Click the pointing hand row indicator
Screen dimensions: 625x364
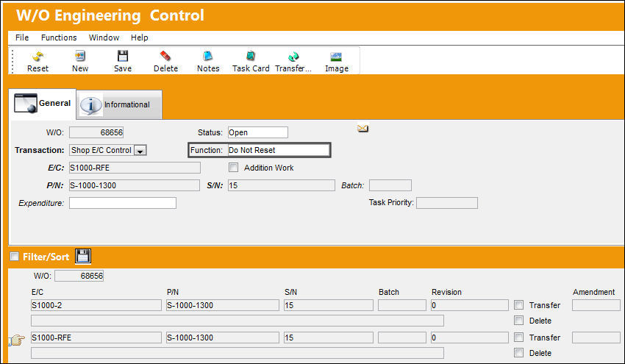click(16, 340)
